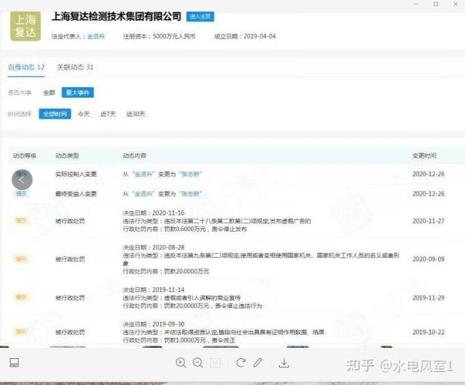Click 被行政处罚 type in 2020-09-09 row
This screenshot has height=385, width=465.
pos(70,259)
